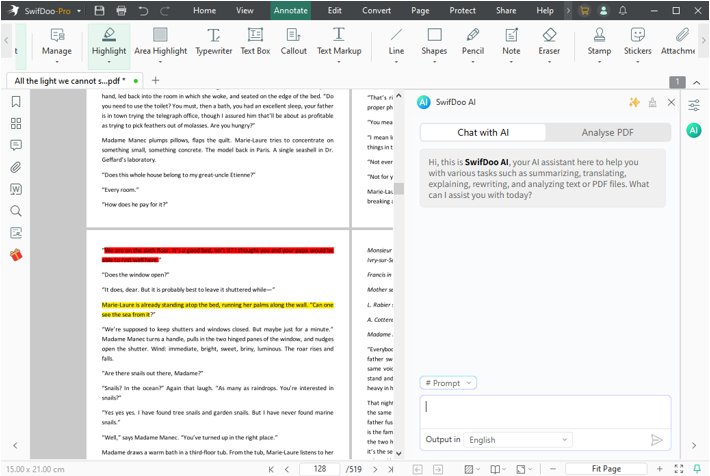Click the gift box icon in sidebar
Image resolution: width=710 pixels, height=476 pixels.
[x=16, y=255]
